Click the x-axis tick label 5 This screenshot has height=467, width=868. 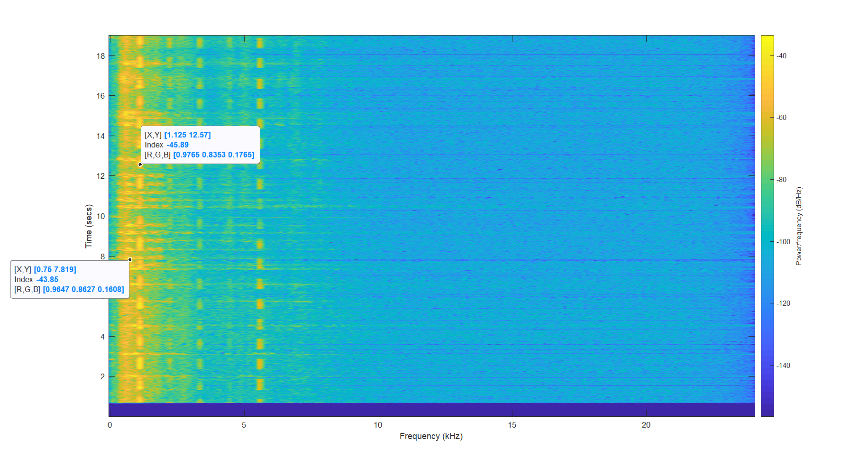click(x=244, y=425)
